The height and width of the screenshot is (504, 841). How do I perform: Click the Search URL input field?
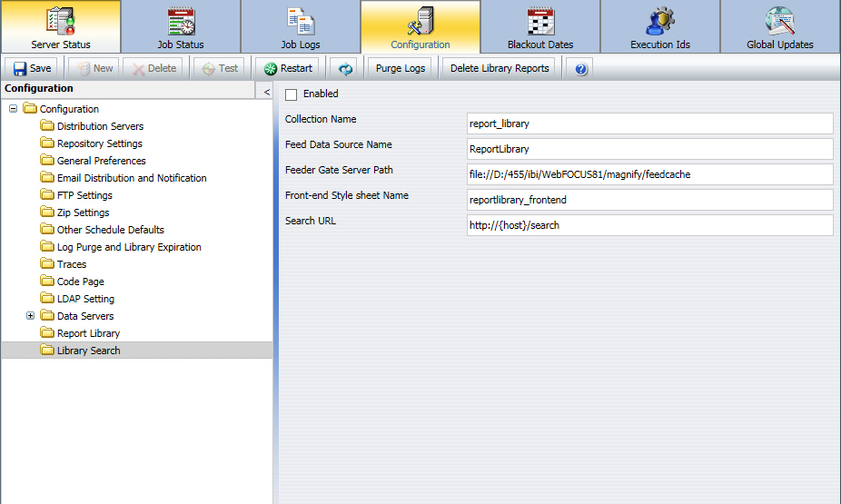pyautogui.click(x=650, y=225)
